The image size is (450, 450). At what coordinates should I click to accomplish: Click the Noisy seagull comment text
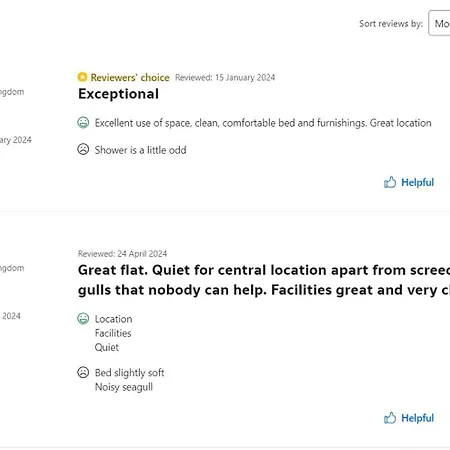pos(124,387)
